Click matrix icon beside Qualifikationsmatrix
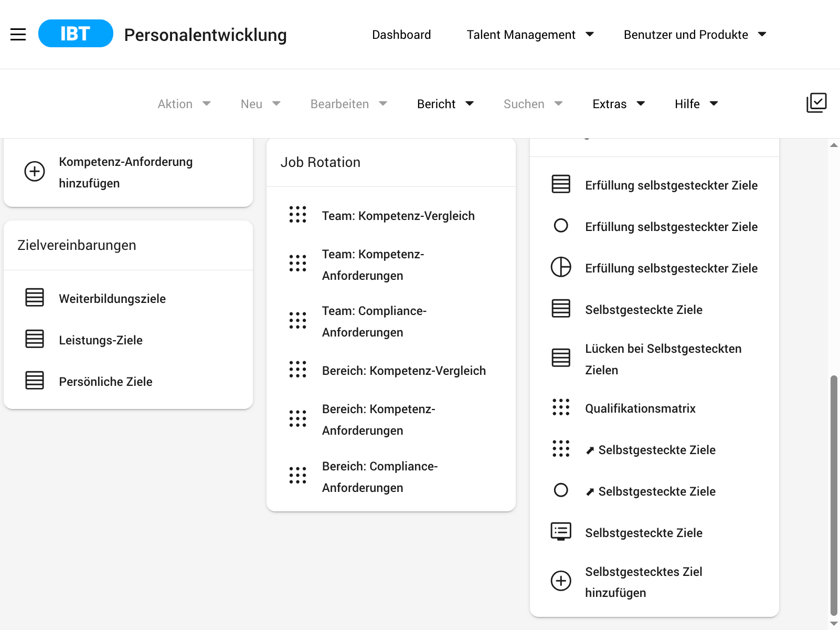Viewport: 840px width, 630px height. (561, 407)
